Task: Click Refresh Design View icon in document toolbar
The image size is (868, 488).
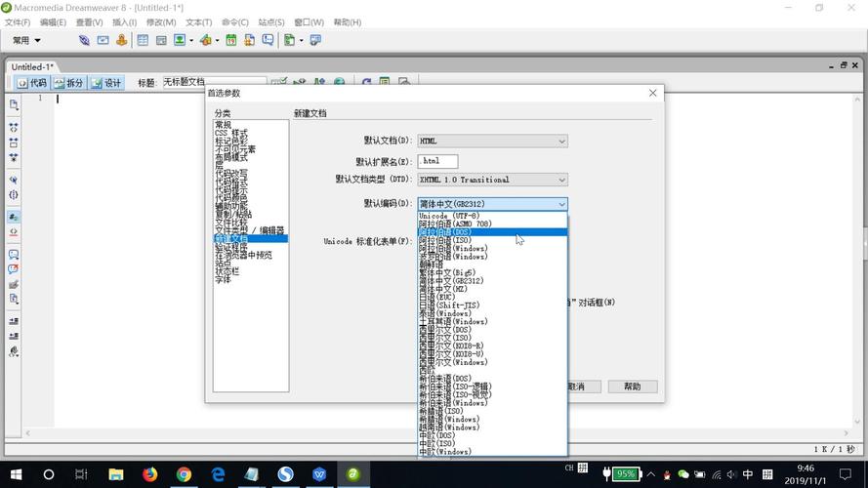Action: click(366, 82)
